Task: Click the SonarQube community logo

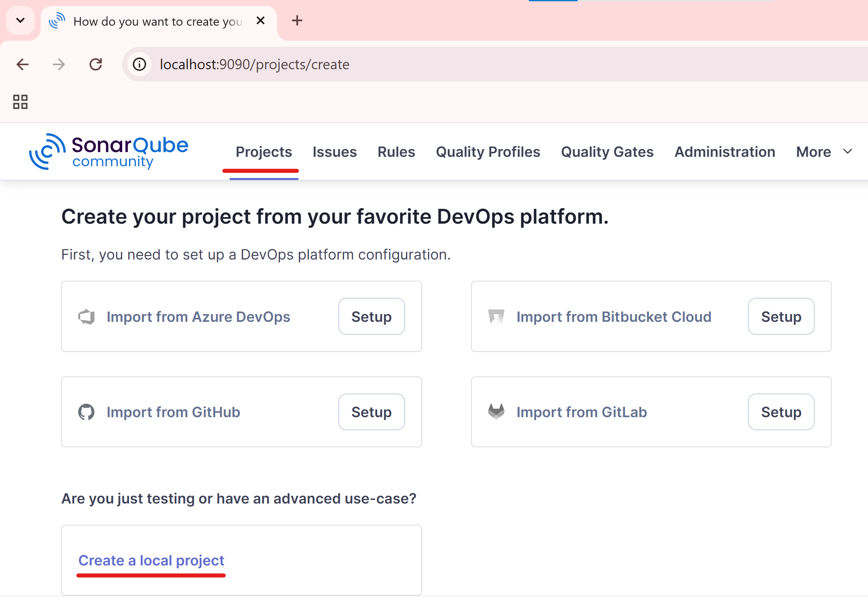Action: (x=108, y=152)
